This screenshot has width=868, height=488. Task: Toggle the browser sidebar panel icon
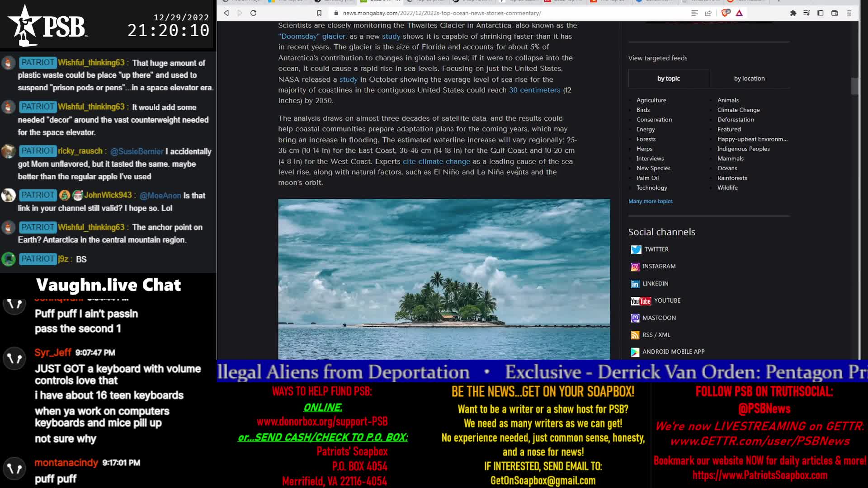[821, 13]
